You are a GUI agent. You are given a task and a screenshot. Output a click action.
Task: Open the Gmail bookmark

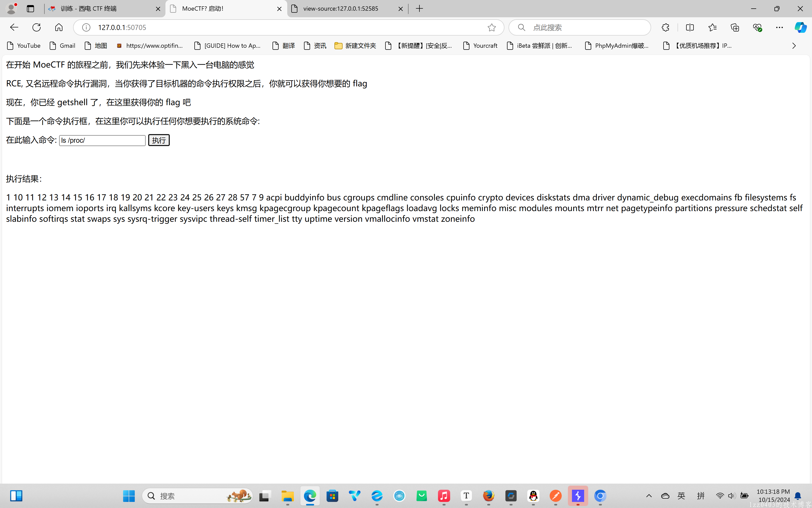[x=62, y=46]
